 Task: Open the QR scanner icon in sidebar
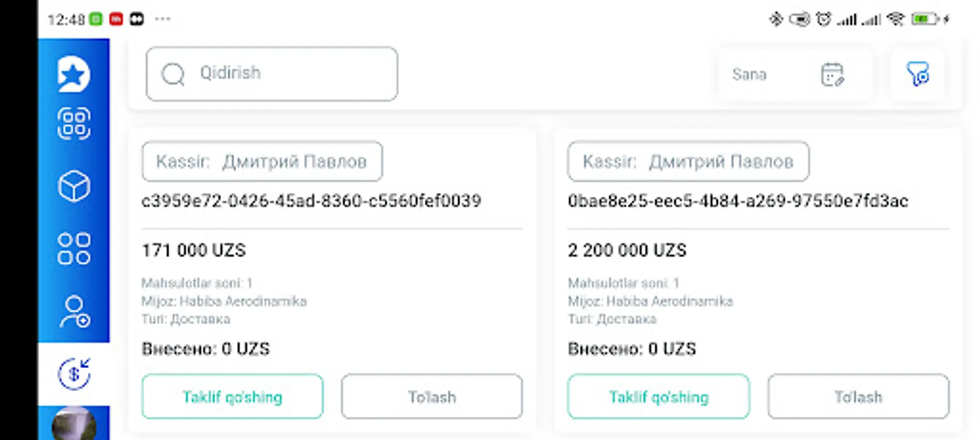click(x=74, y=123)
